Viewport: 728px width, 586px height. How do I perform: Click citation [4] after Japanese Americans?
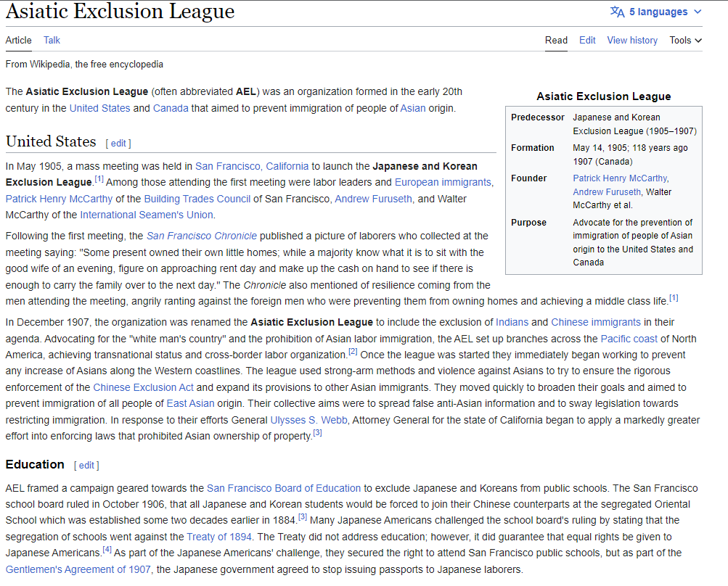click(x=107, y=549)
